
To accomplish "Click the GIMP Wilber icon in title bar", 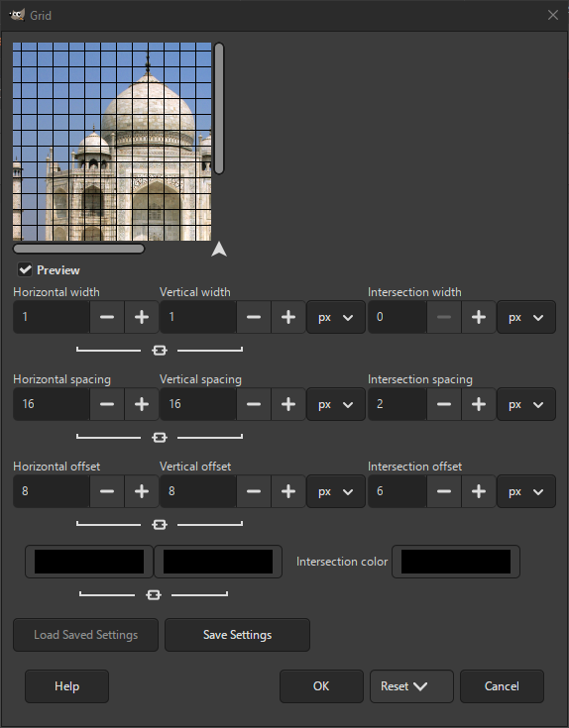I will [17, 15].
